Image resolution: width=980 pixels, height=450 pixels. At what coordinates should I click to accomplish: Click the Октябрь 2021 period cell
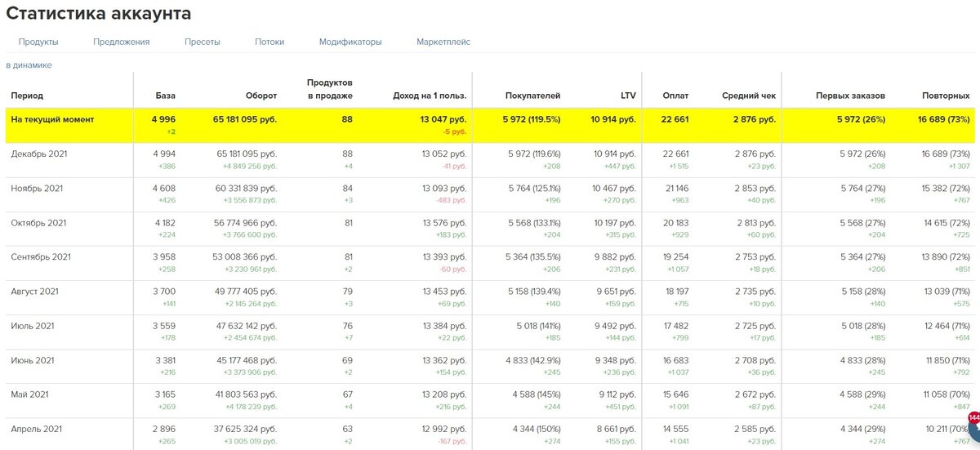click(x=39, y=222)
